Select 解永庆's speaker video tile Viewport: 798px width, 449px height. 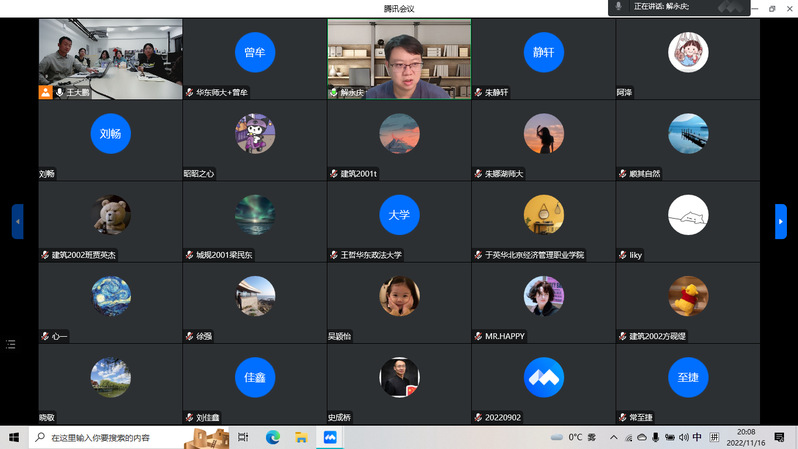[x=399, y=58]
